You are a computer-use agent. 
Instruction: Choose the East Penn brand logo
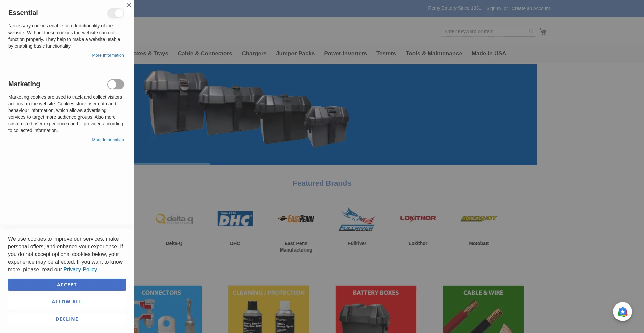click(296, 219)
